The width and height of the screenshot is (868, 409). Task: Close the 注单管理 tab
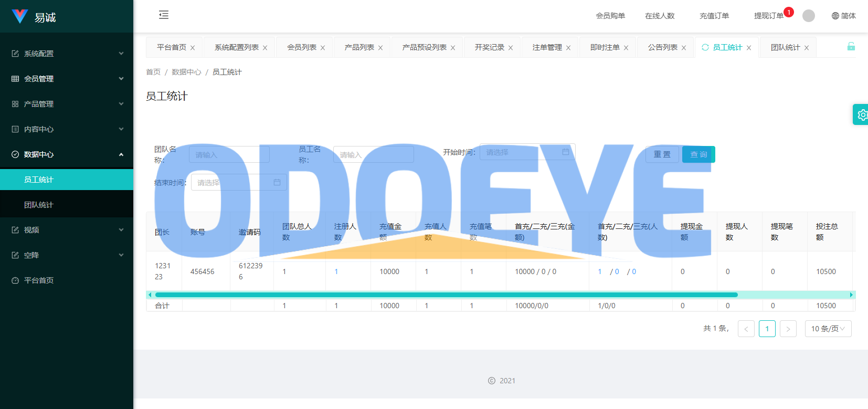pos(568,48)
